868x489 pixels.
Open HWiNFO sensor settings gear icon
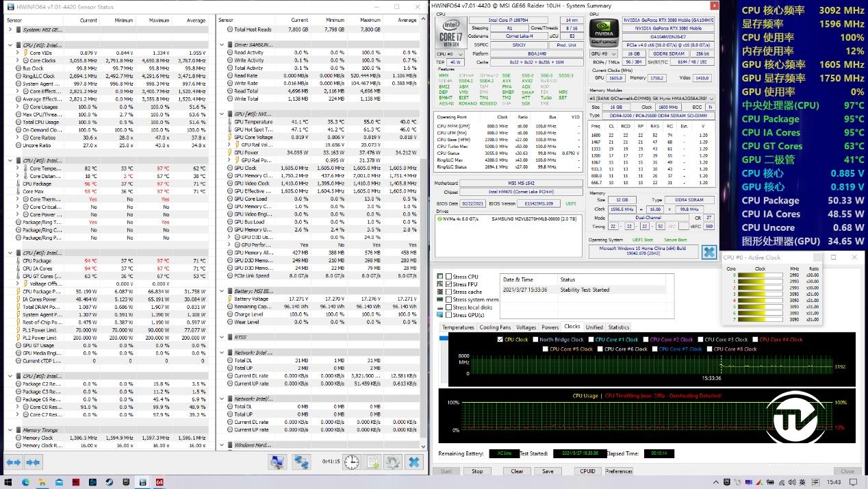click(393, 462)
